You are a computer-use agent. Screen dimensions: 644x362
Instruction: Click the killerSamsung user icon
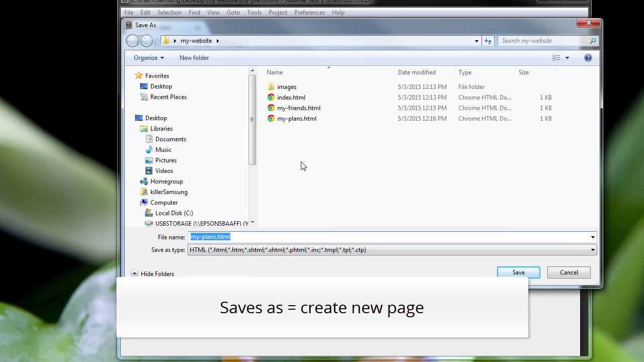pos(144,192)
